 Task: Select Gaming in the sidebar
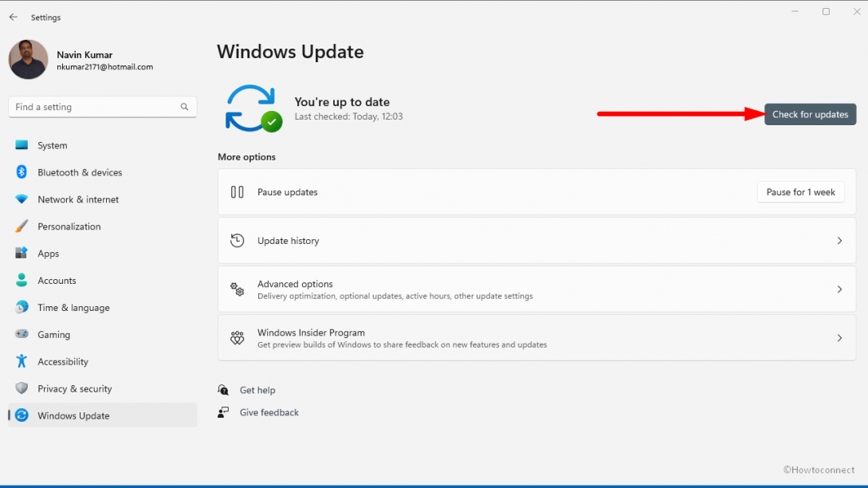(102, 335)
